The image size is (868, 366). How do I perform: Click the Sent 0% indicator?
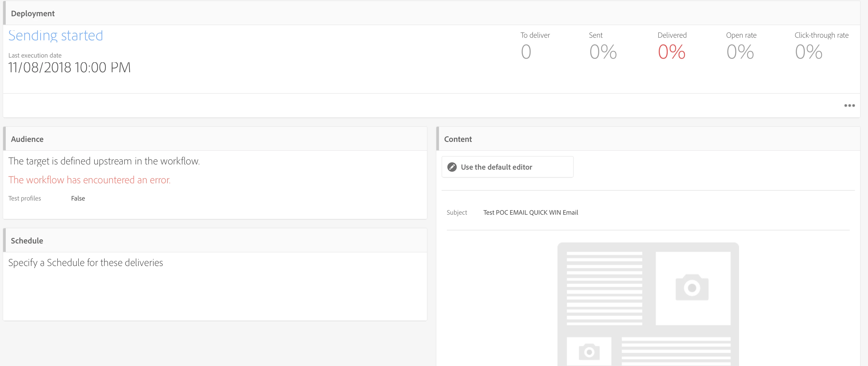603,52
